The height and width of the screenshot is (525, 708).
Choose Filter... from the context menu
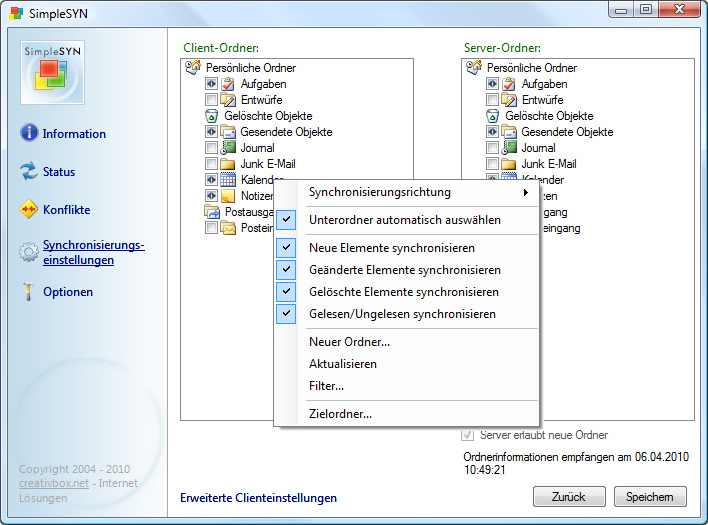pos(326,386)
